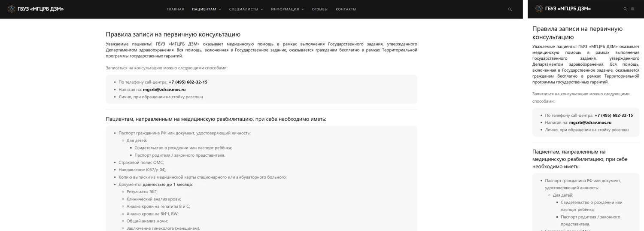Select the Пациентам menu label
Screen dimensions: 644x231
[204, 9]
